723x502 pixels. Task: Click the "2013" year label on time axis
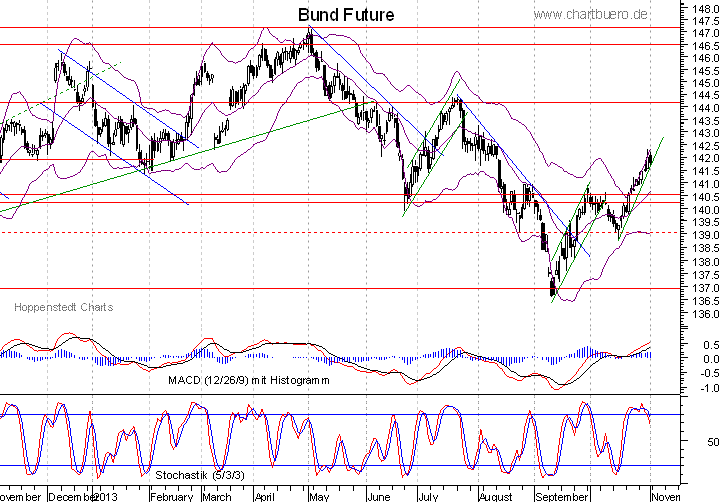coord(106,497)
